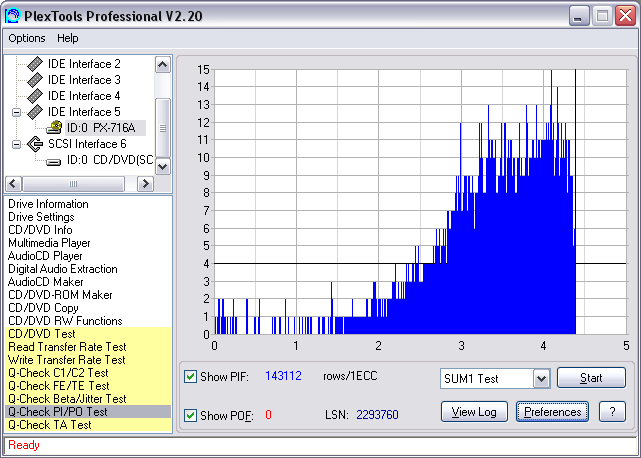This screenshot has width=641, height=458.
Task: Click the tree's horizontal scrollbar right arrow
Action: click(x=145, y=184)
